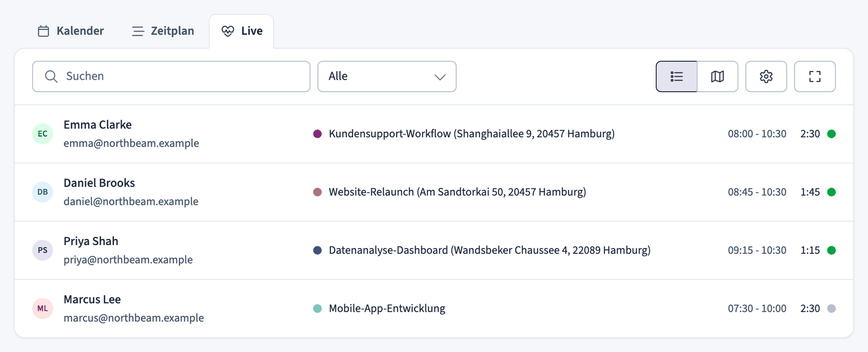Click the email emma@northbeam.example
This screenshot has width=868, height=352.
(131, 143)
